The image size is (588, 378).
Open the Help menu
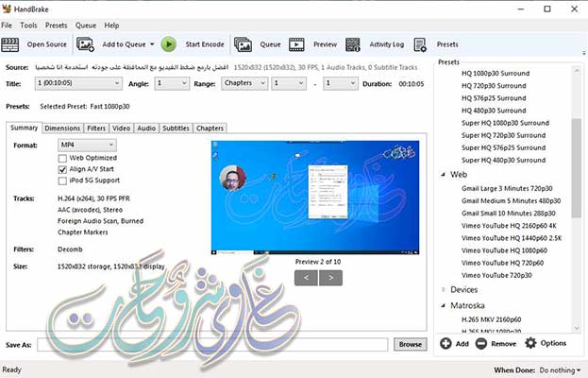pos(111,26)
